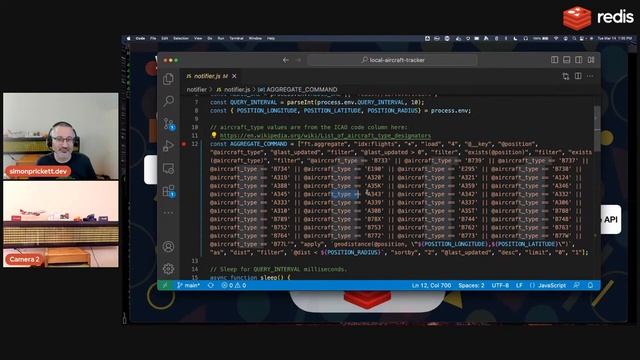The image size is (640, 360).
Task: Toggle the breakpoint on line 12
Action: 184,144
